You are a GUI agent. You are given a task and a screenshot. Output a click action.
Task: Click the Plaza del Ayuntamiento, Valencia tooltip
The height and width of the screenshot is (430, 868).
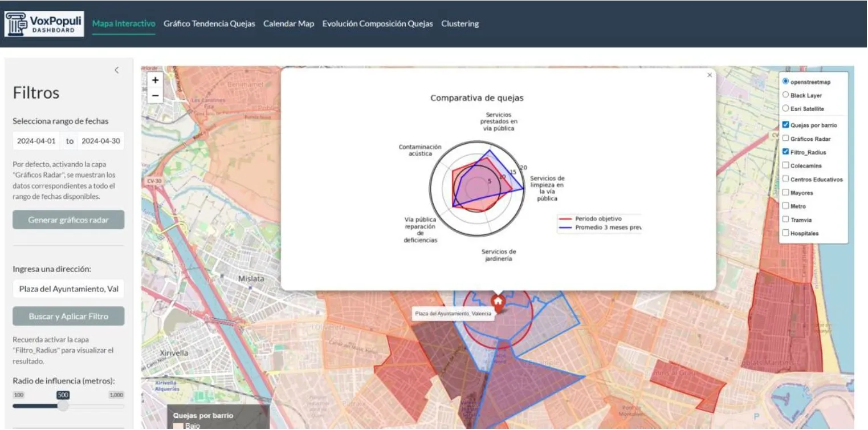453,314
